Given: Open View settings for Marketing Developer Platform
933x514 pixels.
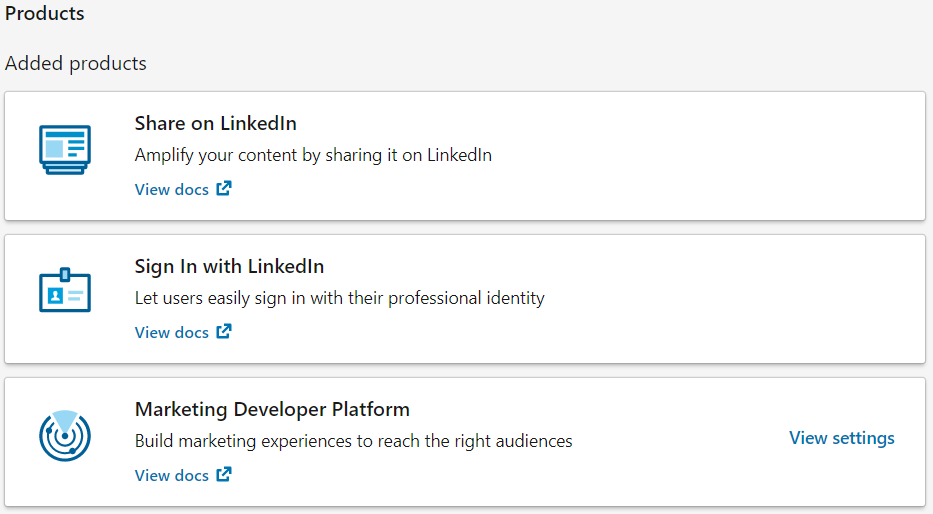Looking at the screenshot, I should point(841,438).
